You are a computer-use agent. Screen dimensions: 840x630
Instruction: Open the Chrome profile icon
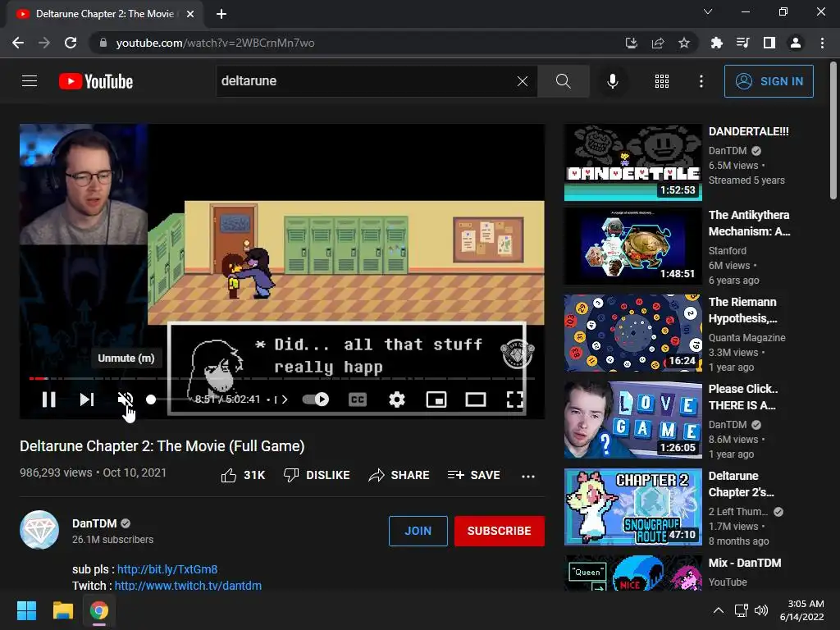[x=796, y=43]
